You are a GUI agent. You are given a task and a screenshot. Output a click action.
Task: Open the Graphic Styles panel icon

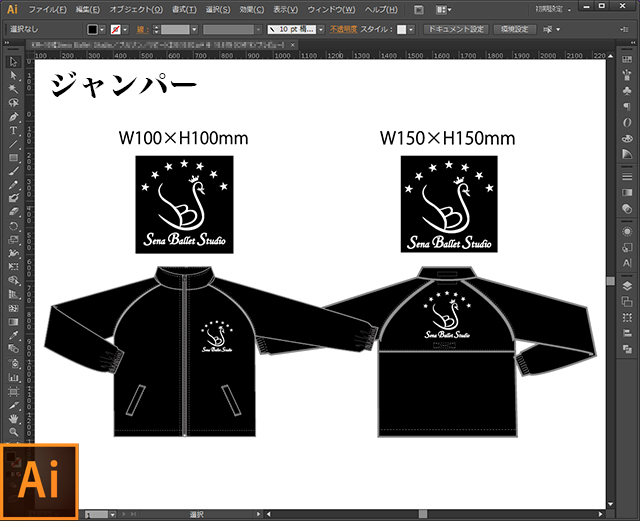tap(627, 247)
